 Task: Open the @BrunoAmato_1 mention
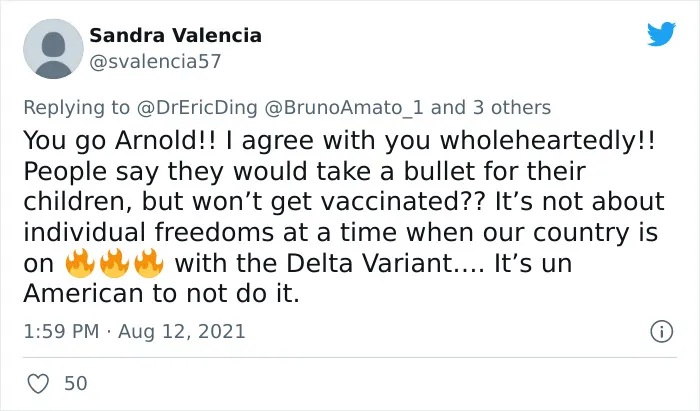click(x=344, y=108)
